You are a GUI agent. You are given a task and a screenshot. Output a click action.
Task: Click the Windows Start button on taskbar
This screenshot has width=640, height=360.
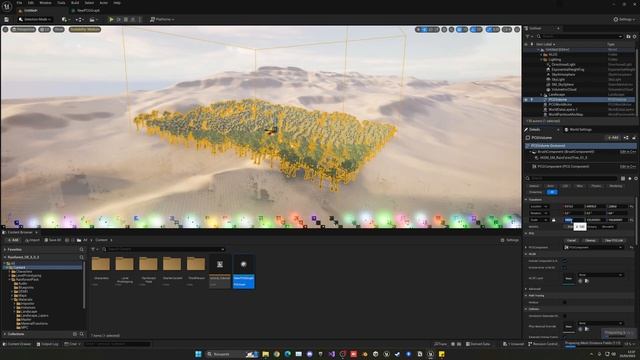pos(198,354)
